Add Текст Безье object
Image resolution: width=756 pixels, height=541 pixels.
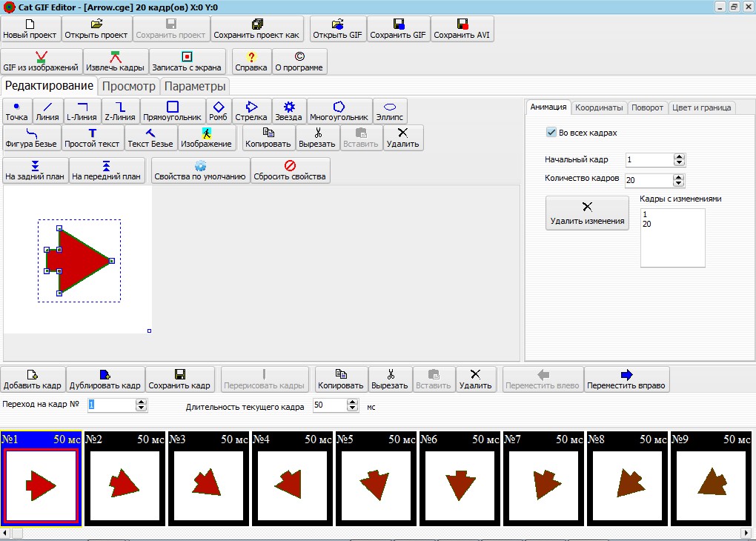[x=150, y=138]
